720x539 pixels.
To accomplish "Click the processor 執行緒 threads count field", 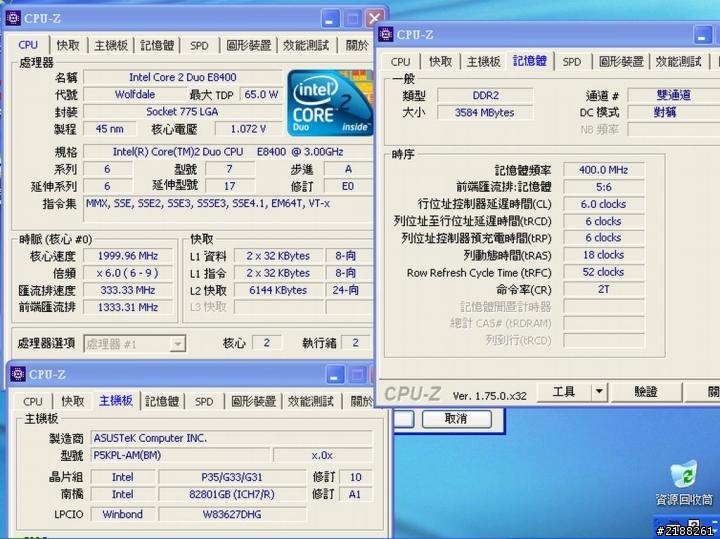I will pyautogui.click(x=355, y=342).
